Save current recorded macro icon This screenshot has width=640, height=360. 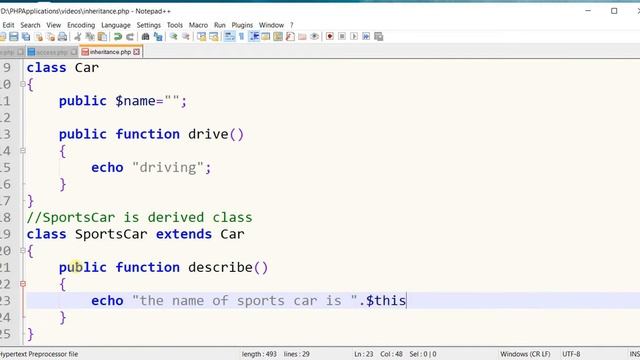[x=378, y=37]
